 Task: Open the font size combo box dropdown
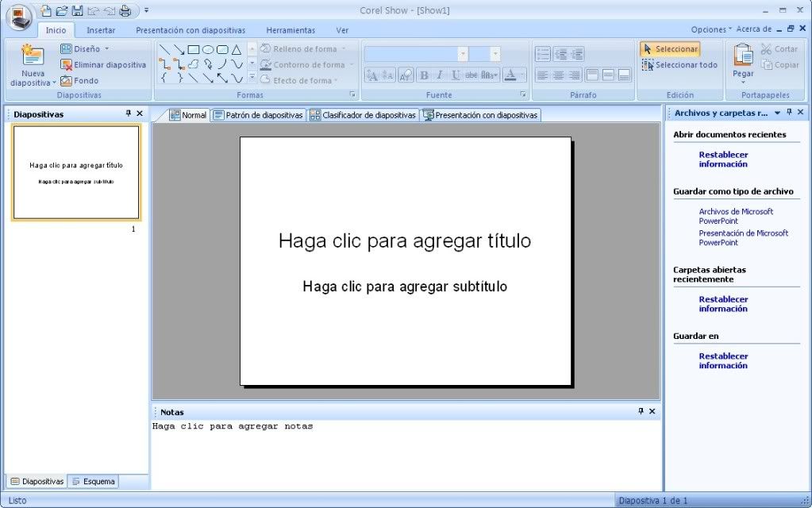click(495, 54)
